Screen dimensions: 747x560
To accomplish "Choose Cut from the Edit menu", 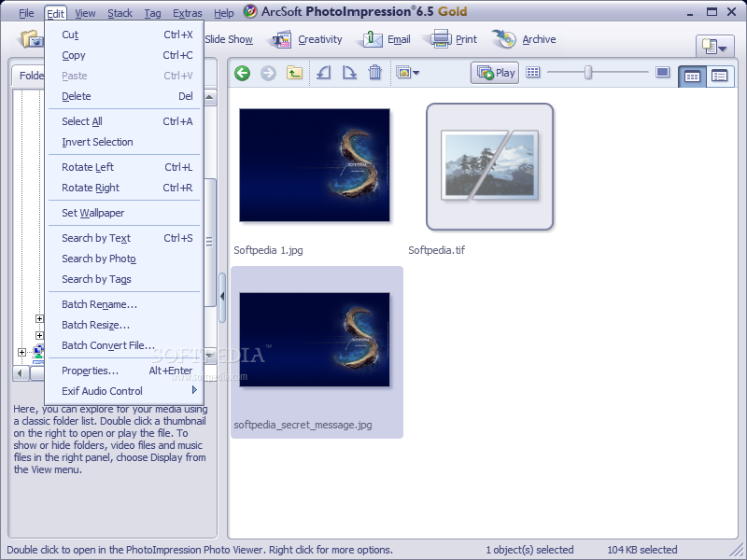I will coord(125,35).
